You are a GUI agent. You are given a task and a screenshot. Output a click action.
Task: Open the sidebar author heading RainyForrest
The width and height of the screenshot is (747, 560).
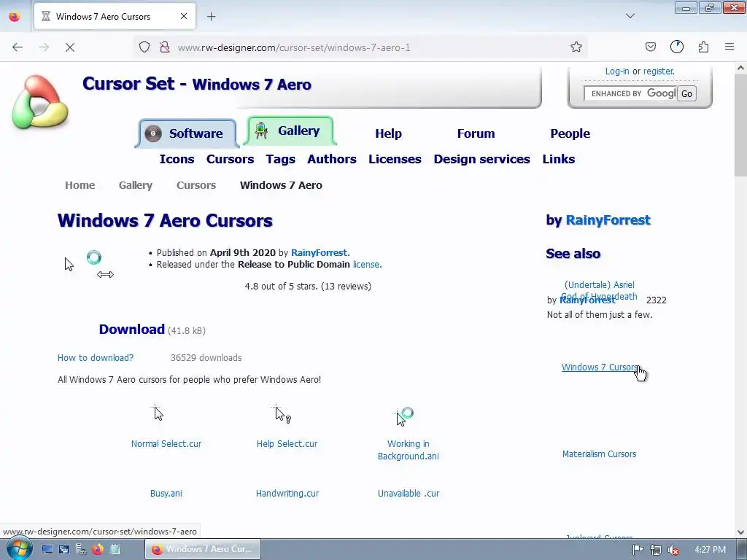tap(608, 220)
